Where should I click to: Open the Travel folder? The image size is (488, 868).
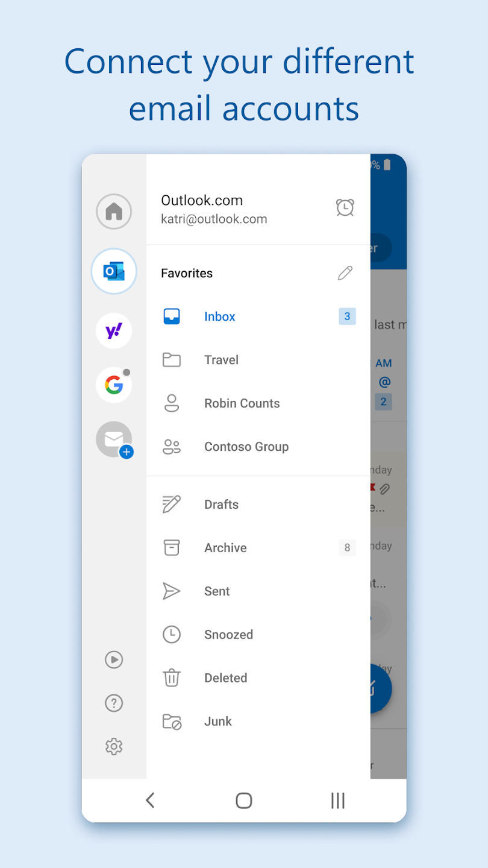point(221,360)
